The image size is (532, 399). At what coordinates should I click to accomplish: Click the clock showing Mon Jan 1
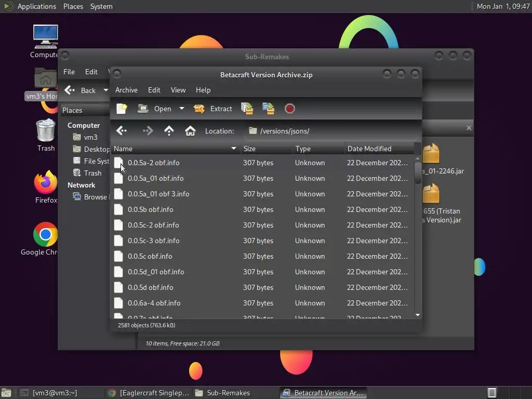[503, 6]
